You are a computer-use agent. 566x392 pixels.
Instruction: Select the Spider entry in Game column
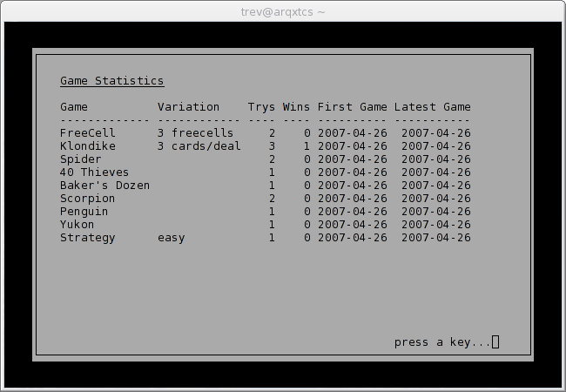80,159
